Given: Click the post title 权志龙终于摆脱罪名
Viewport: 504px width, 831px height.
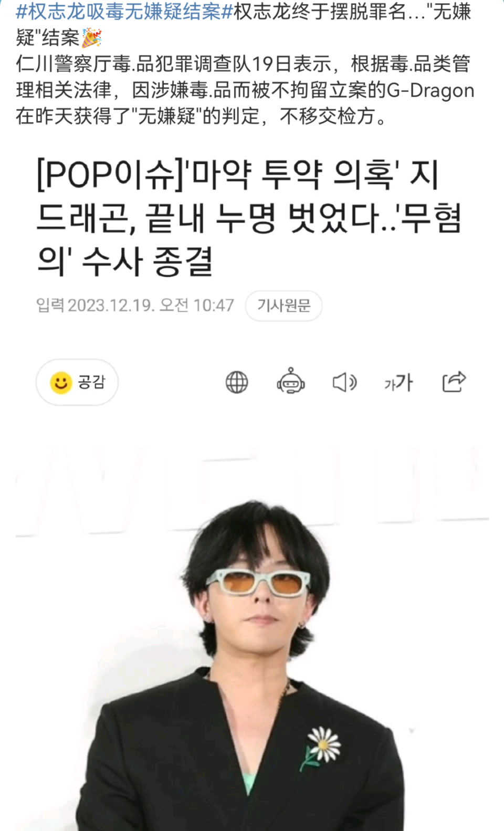Looking at the screenshot, I should point(320,12).
